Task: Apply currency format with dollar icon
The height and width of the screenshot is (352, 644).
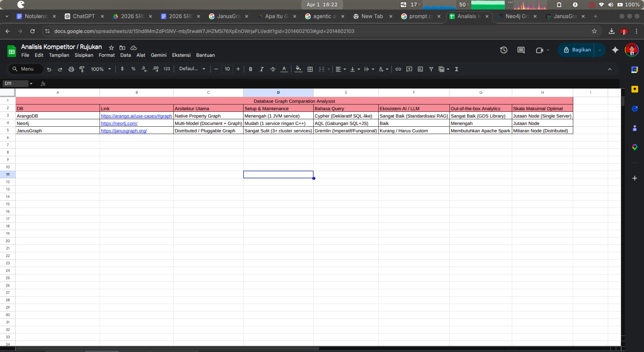Action: 122,69
